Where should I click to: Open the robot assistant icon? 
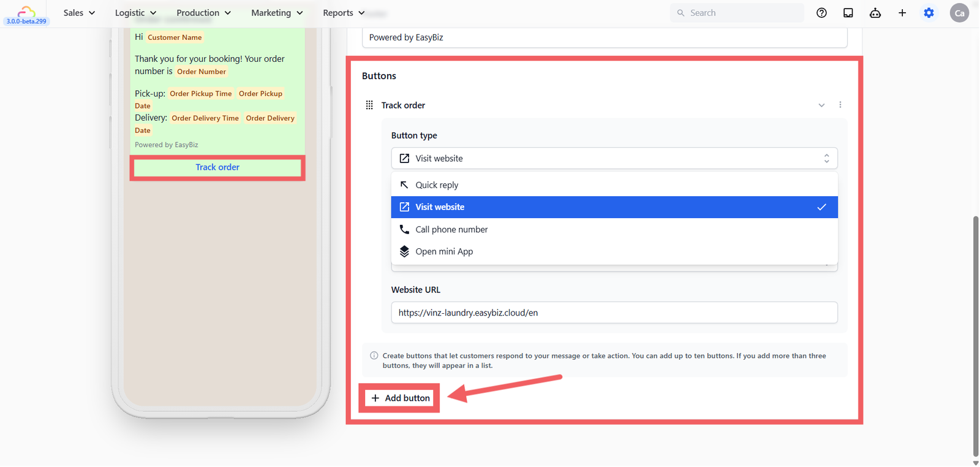[875, 13]
